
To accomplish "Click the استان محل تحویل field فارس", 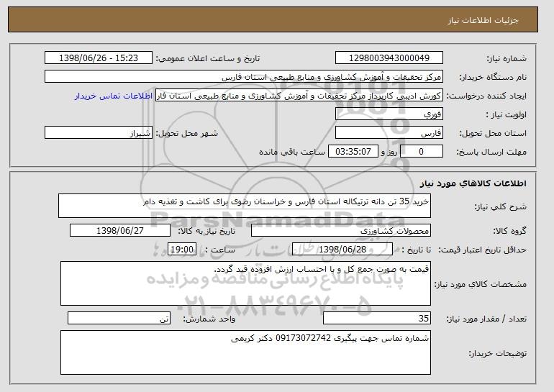I will point(389,133).
